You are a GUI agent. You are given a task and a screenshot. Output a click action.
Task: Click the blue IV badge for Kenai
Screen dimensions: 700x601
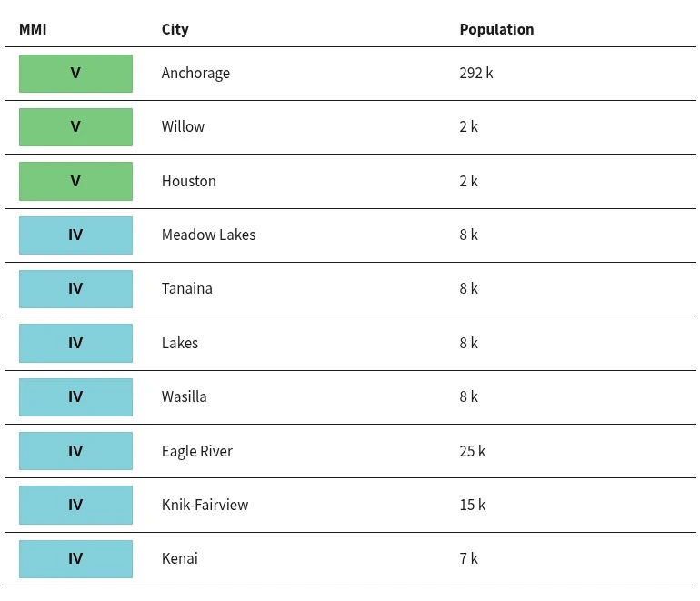pos(75,559)
